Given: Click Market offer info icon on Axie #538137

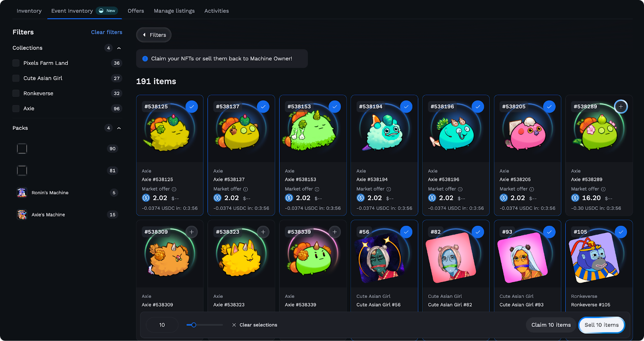Looking at the screenshot, I should point(246,189).
